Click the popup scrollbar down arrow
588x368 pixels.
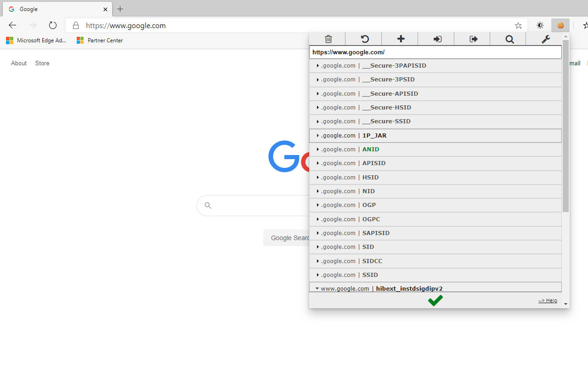565,304
